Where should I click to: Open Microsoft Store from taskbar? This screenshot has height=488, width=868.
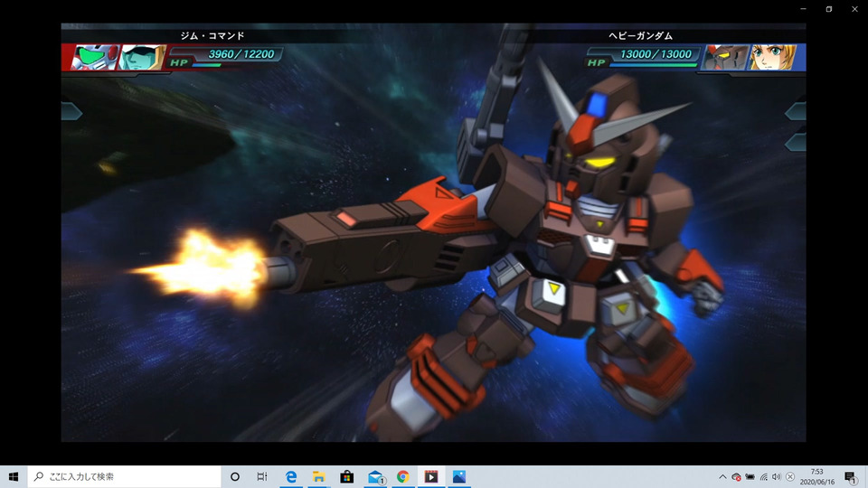[347, 476]
